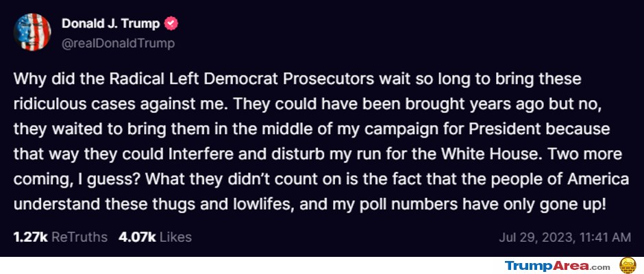Click the word "Interfere" in the post

tap(201, 155)
